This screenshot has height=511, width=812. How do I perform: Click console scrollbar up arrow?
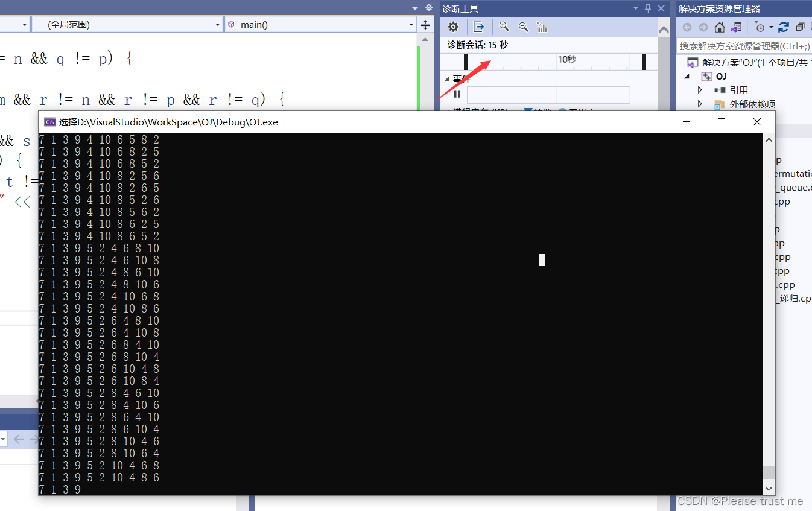coord(769,140)
